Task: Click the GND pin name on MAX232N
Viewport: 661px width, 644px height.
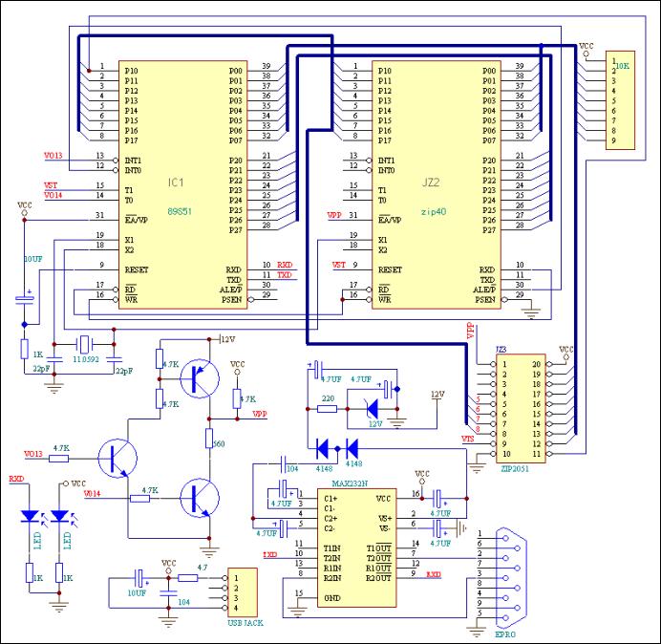Action: (332, 598)
